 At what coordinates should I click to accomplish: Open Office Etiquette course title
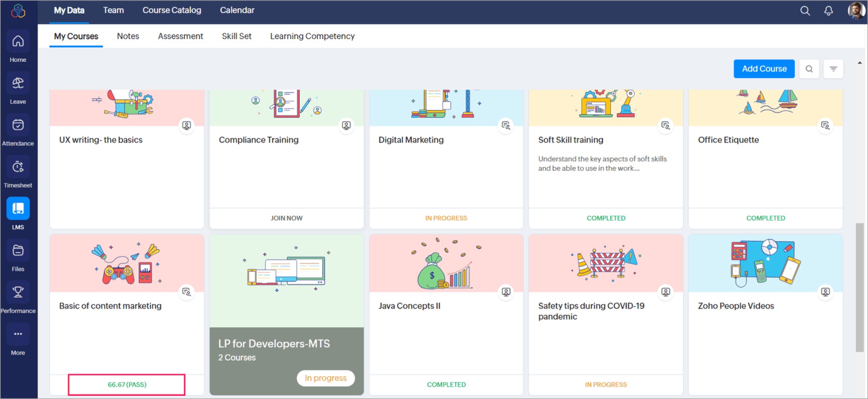click(x=728, y=140)
